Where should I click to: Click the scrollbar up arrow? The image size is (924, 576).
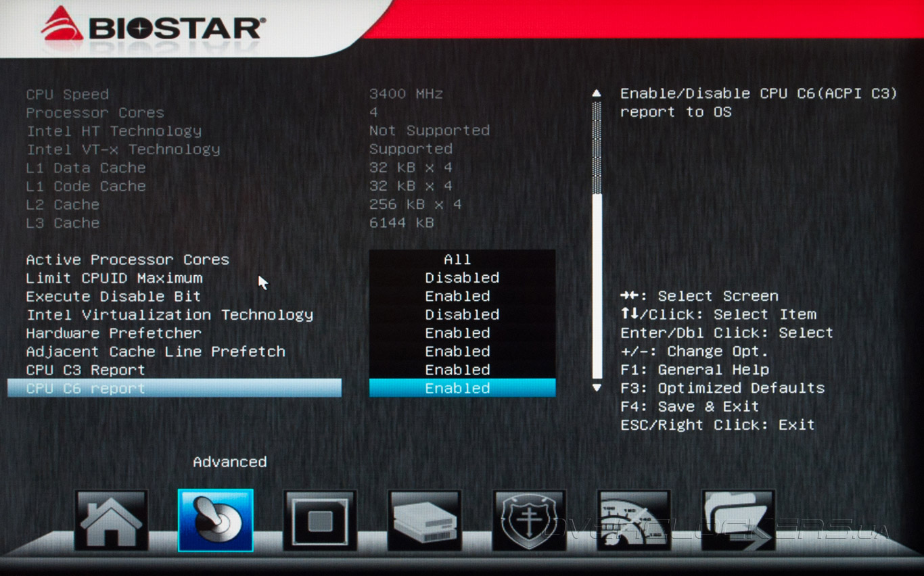[x=596, y=93]
